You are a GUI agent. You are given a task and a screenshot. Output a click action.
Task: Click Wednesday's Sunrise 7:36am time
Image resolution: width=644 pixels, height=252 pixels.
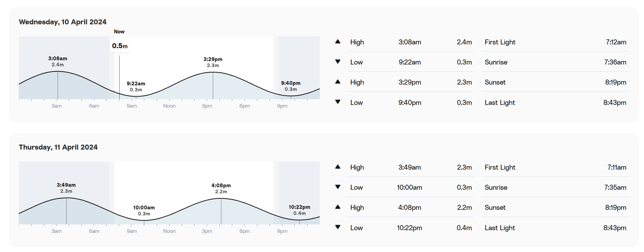615,62
